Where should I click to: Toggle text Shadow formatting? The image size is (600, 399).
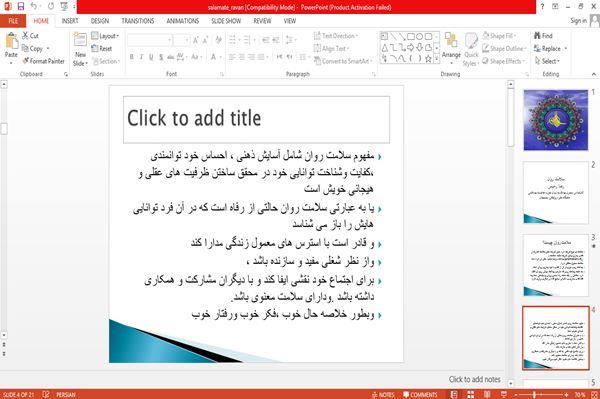coord(161,57)
